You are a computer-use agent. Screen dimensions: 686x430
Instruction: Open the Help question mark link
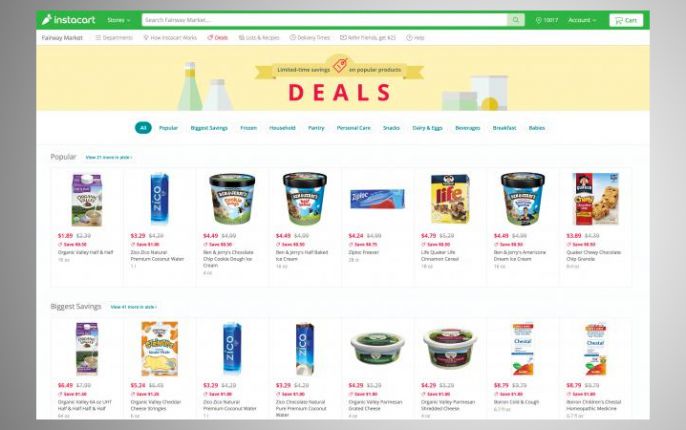point(415,38)
